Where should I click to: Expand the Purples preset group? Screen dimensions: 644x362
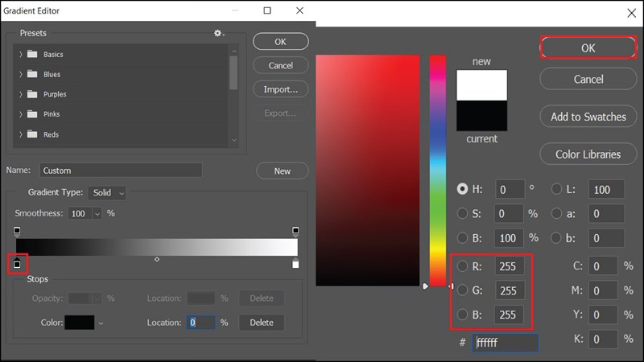click(21, 94)
